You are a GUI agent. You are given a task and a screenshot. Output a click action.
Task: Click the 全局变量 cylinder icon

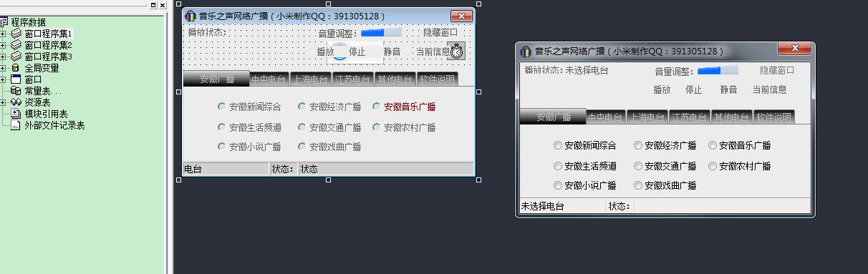[16, 68]
